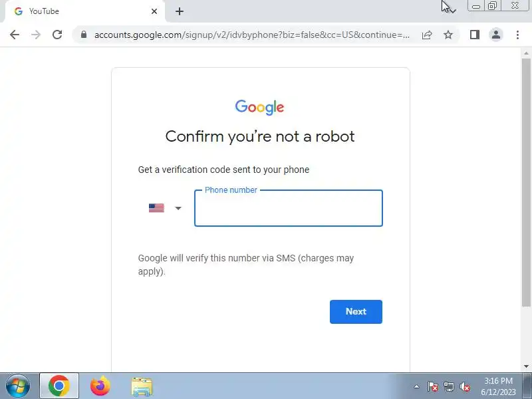This screenshot has height=399, width=532.
Task: Close the YouTube tab
Action: [154, 11]
